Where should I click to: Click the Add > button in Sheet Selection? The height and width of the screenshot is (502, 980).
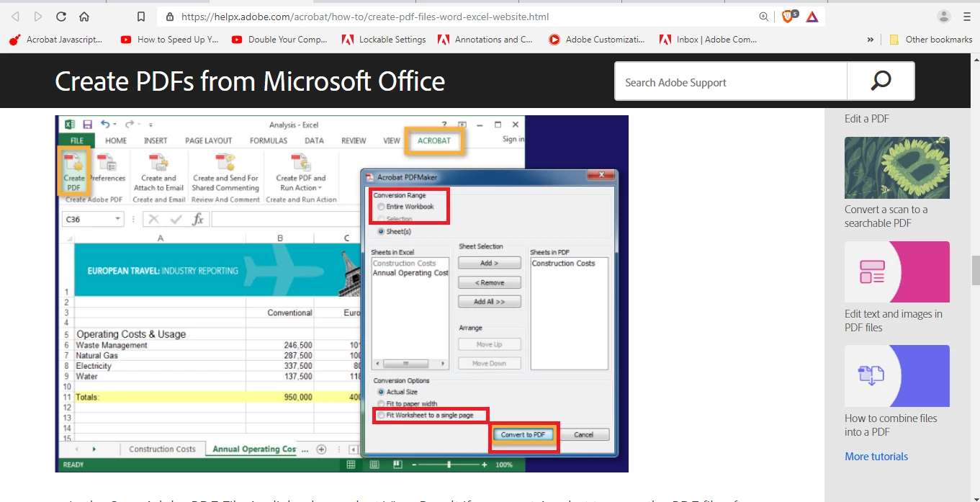pos(489,263)
